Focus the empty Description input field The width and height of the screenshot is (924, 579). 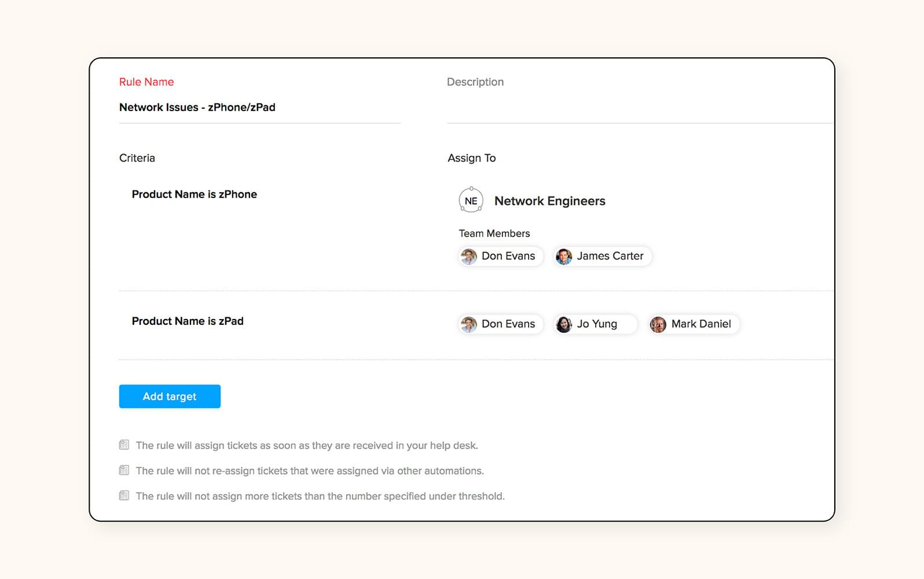point(640,108)
